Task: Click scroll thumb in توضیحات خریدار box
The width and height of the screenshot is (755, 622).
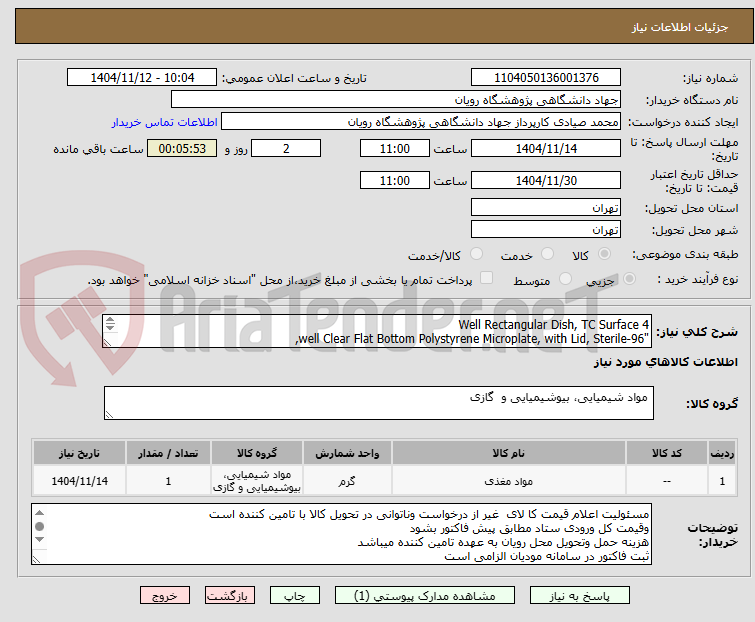Action: 39,526
